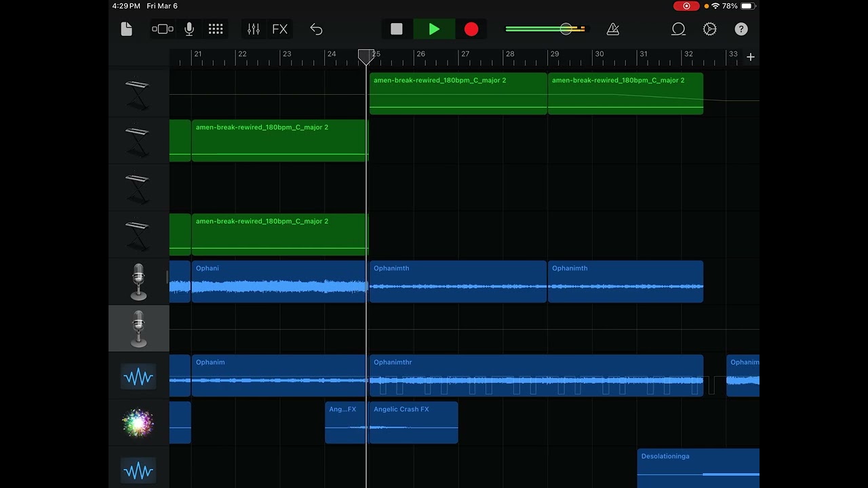The image size is (868, 488).
Task: Select waveform track header beside Ophanimthr region
Action: (138, 376)
